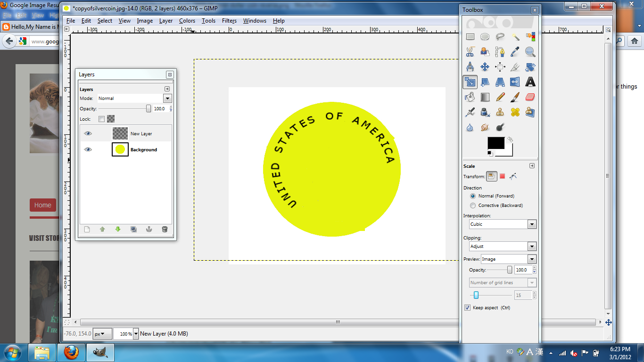Select the Airbrush tool

(470, 112)
